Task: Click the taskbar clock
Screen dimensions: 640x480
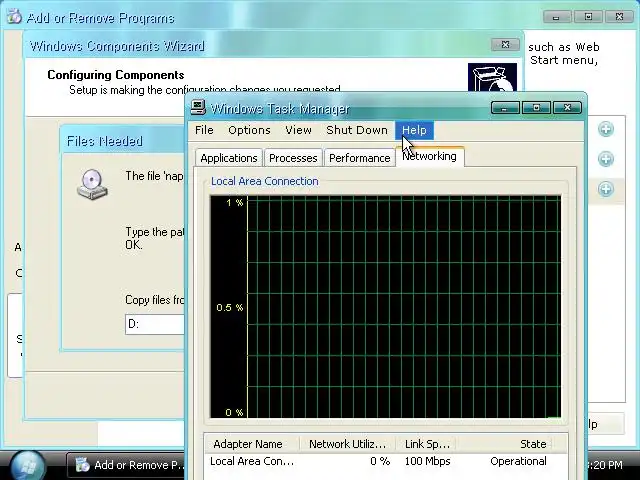Action: point(605,465)
